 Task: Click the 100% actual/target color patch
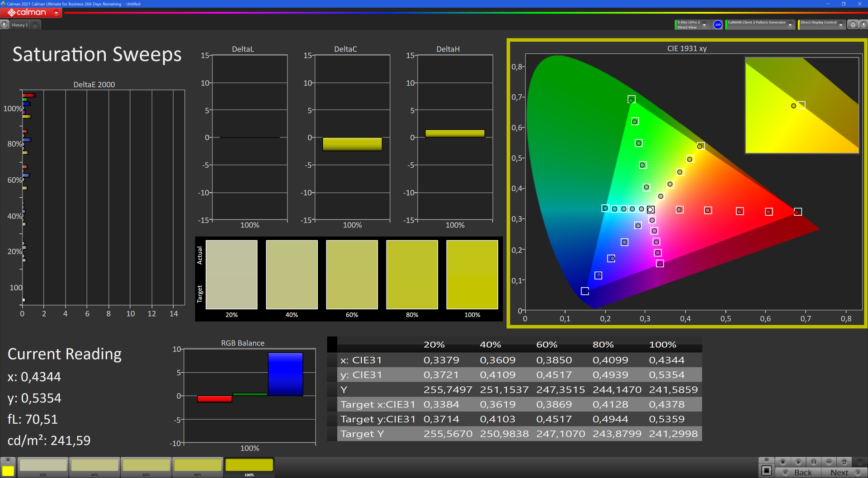coord(472,274)
